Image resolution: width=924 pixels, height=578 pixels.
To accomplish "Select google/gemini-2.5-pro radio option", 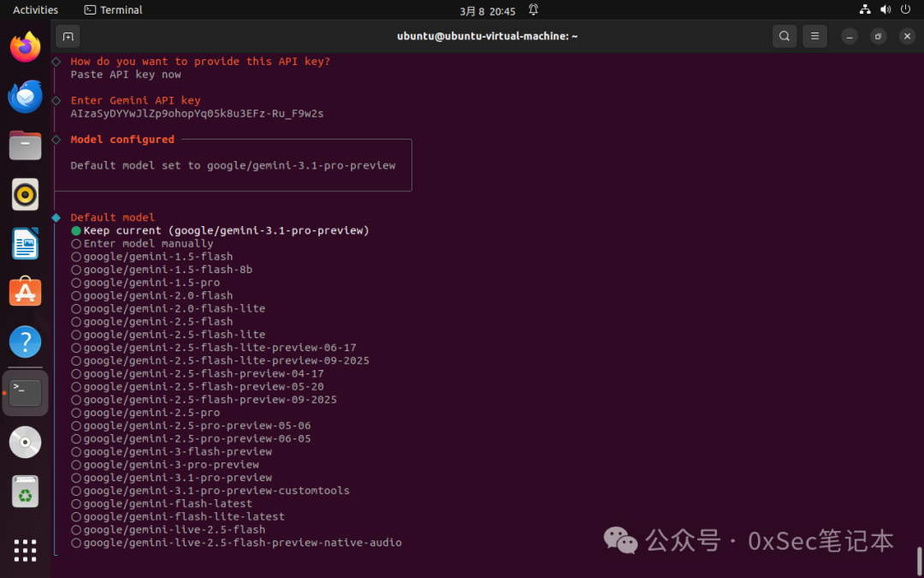I will pos(145,413).
